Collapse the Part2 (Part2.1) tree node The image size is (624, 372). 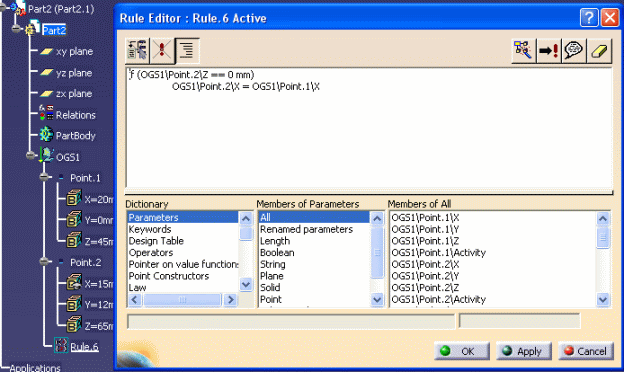pos(3,7)
